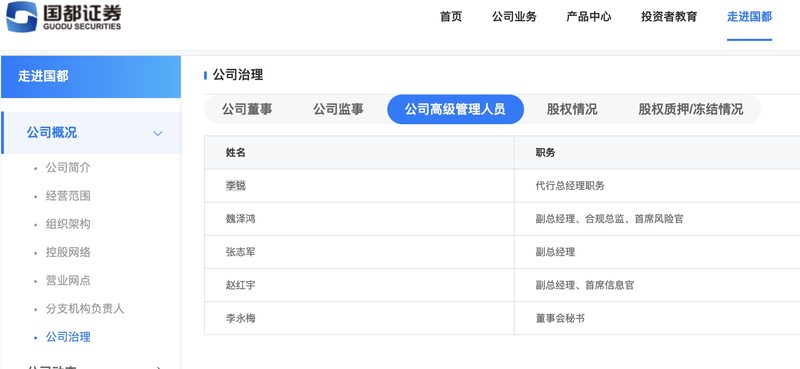Switch to the 公司董事 tab
The height and width of the screenshot is (369, 800).
[x=247, y=109]
